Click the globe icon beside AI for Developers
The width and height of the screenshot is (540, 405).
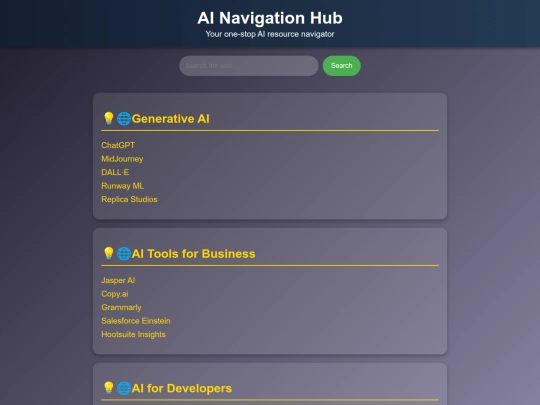click(124, 388)
